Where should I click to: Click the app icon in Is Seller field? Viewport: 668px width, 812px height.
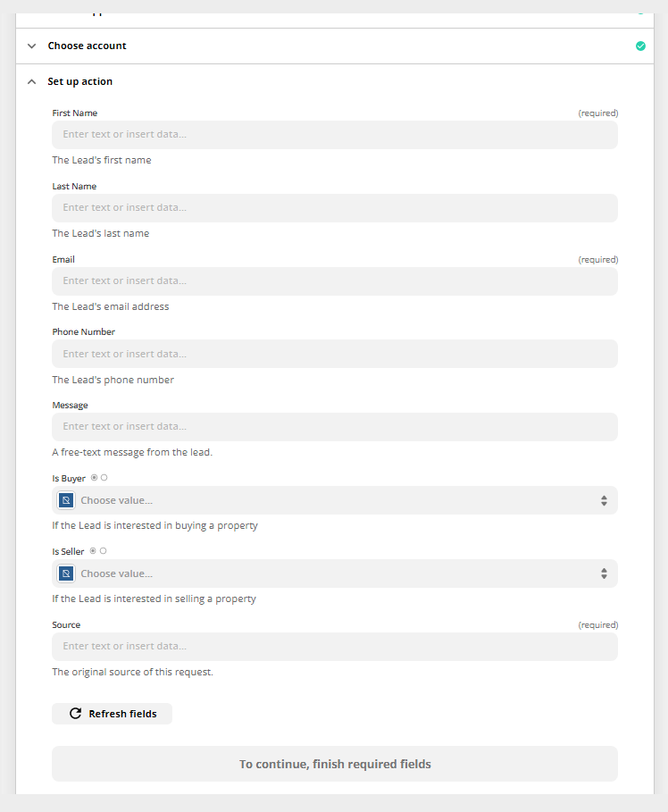pos(66,573)
